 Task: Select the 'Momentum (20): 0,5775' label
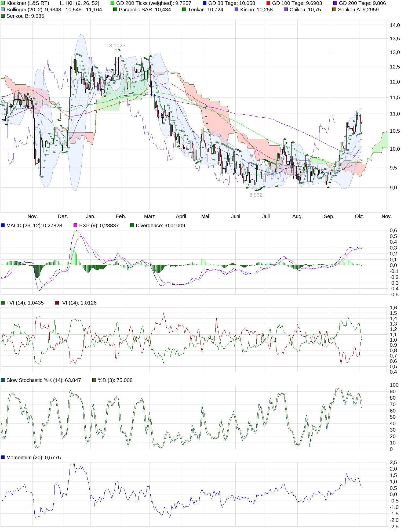click(34, 458)
